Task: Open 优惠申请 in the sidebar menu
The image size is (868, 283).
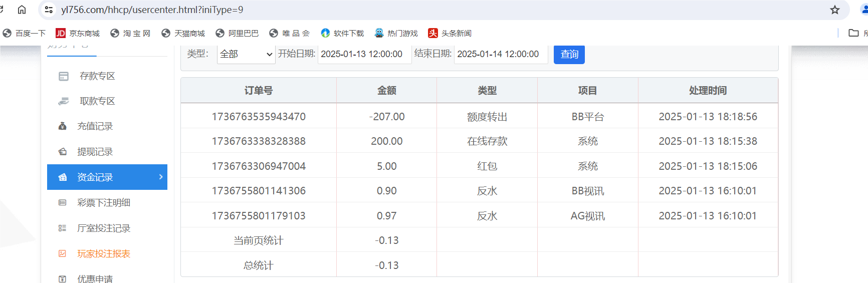Action: 95,278
